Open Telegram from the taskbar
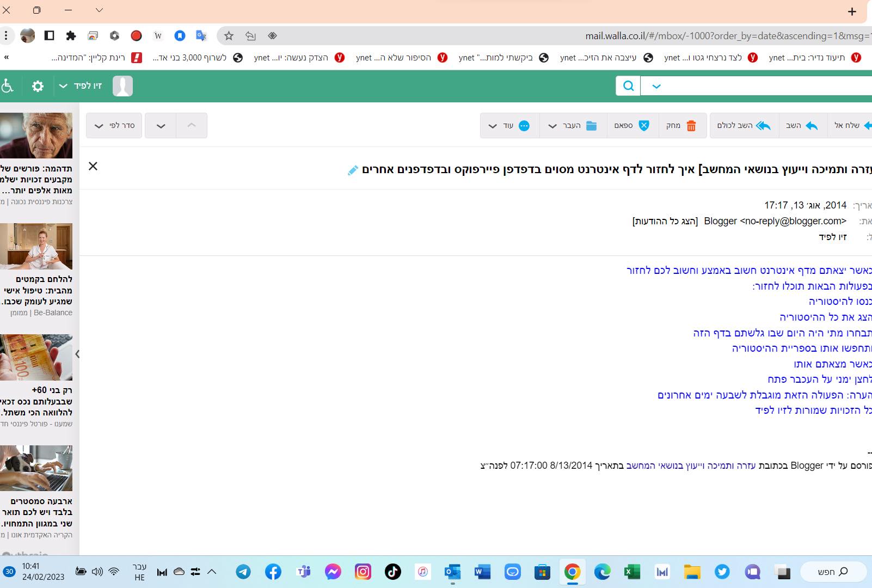 click(x=243, y=572)
